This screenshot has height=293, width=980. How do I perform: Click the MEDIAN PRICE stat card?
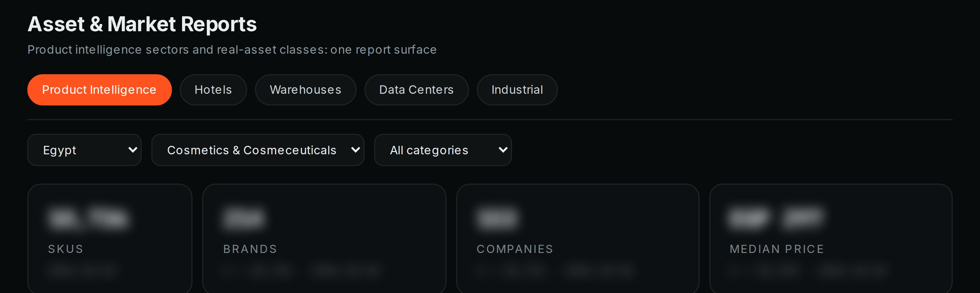pyautogui.click(x=831, y=239)
